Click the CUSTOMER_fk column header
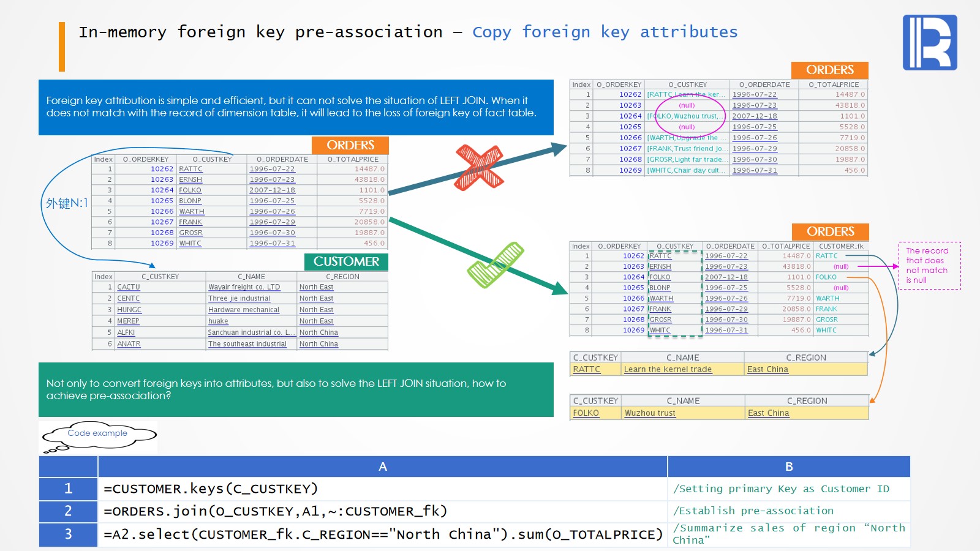 pos(840,246)
